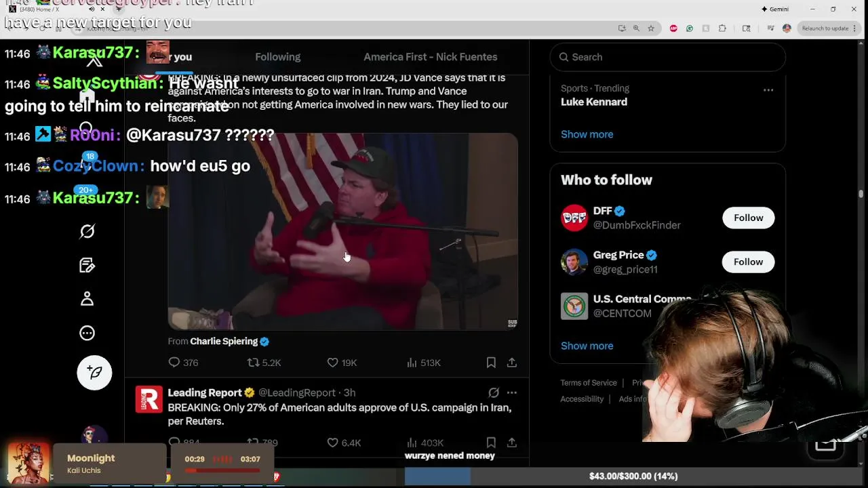Image resolution: width=868 pixels, height=488 pixels.
Task: Compose a new post with feather button
Action: coord(94,372)
